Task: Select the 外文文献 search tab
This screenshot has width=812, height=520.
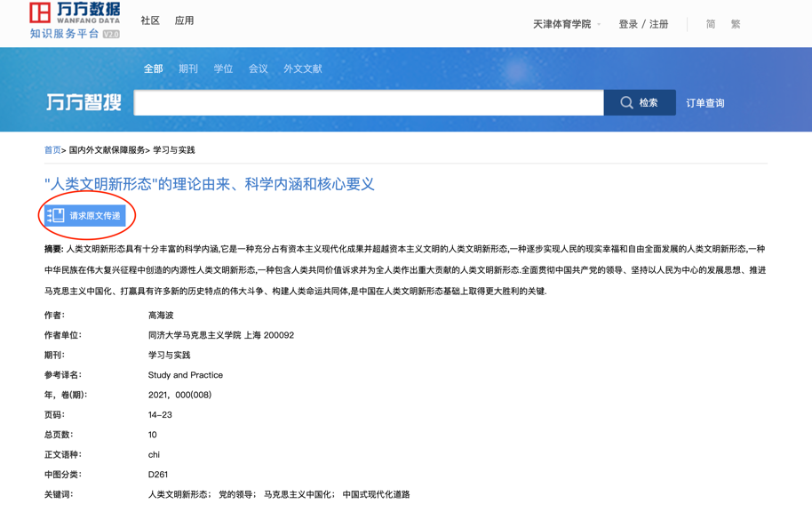Action: pyautogui.click(x=303, y=68)
